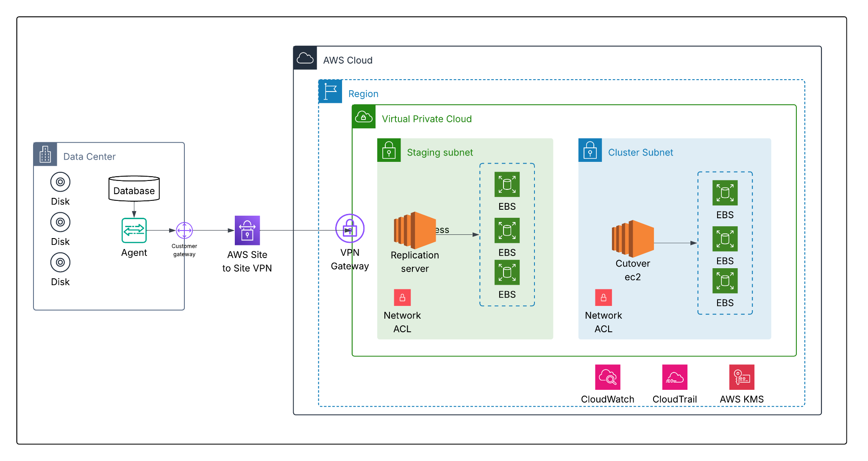Select the CloudTrail icon

pyautogui.click(x=674, y=377)
